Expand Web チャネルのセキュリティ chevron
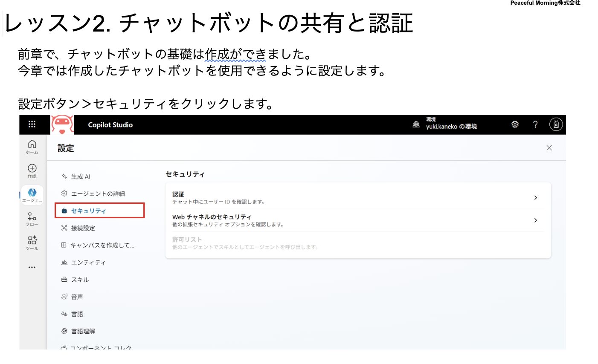This screenshot has width=598, height=364. coord(535,220)
